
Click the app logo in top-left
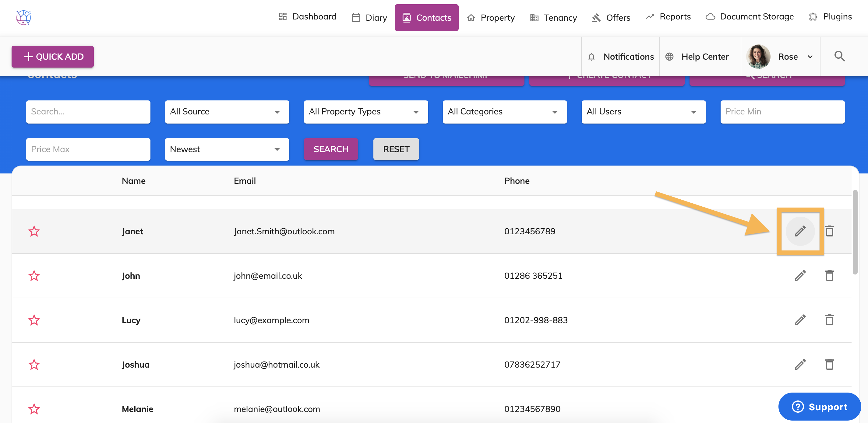coord(23,18)
